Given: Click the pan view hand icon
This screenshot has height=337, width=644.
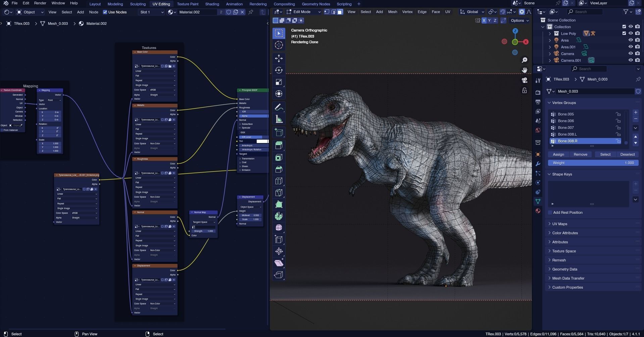Looking at the screenshot, I should click(x=524, y=70).
